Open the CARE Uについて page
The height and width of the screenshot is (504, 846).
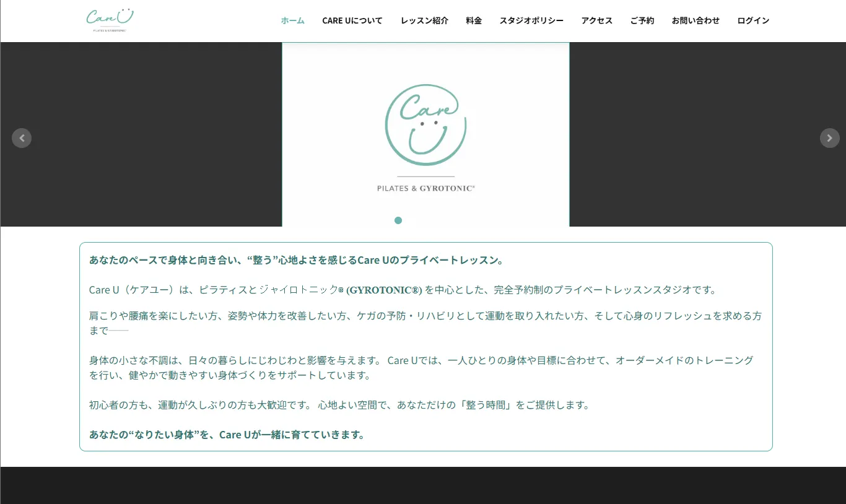[352, 20]
